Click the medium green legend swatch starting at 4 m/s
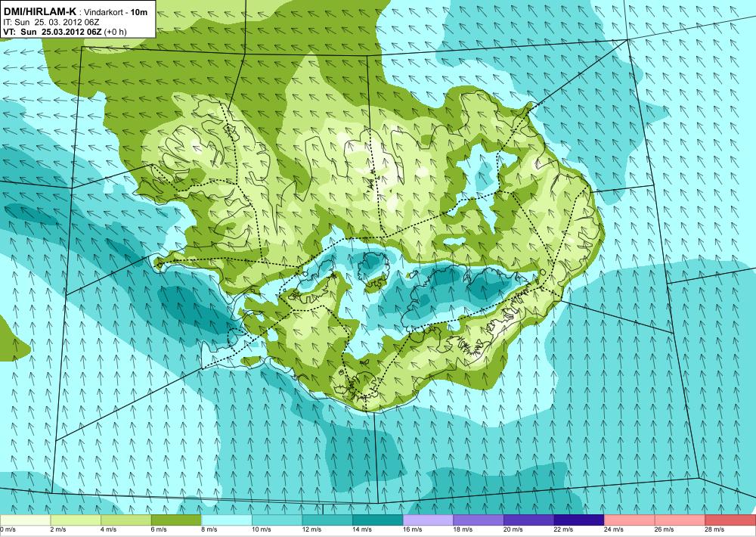756x537 pixels. click(125, 520)
